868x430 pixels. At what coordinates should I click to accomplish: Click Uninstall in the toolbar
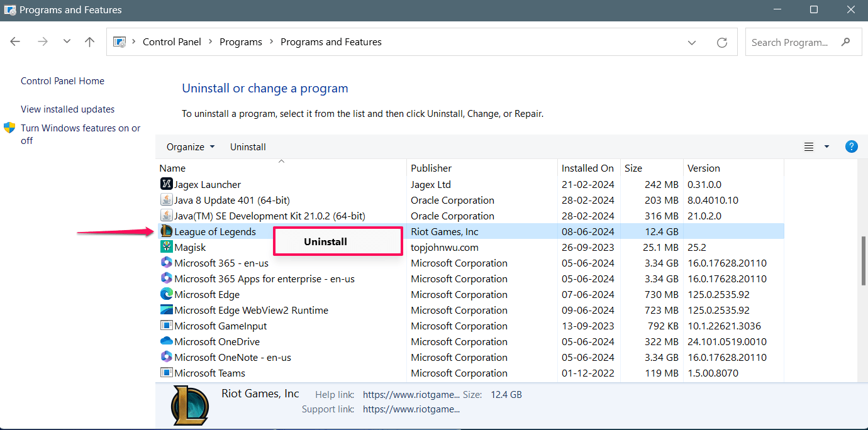tap(248, 147)
